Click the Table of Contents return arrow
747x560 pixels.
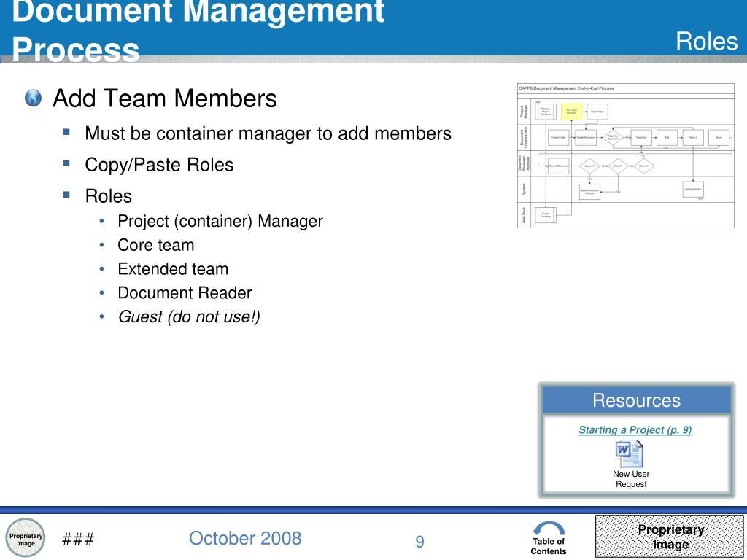pos(549,529)
